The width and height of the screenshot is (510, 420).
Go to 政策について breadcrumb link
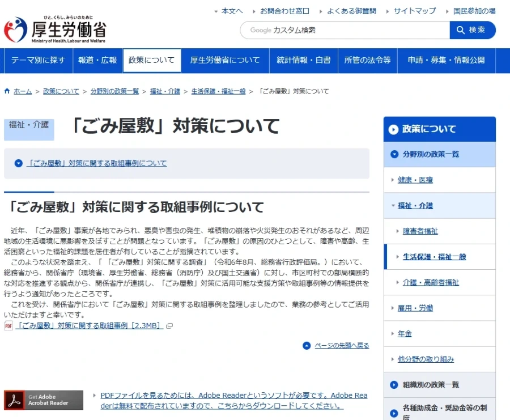click(x=61, y=91)
